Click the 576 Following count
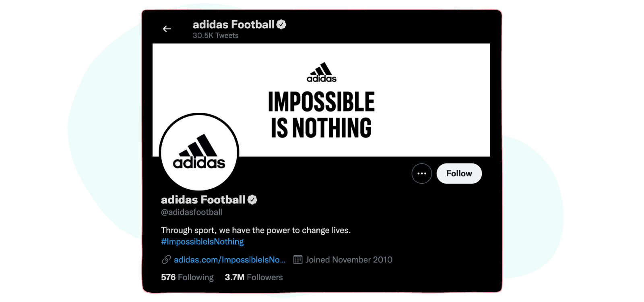Viewport: 644px width, 302px height. (x=187, y=277)
